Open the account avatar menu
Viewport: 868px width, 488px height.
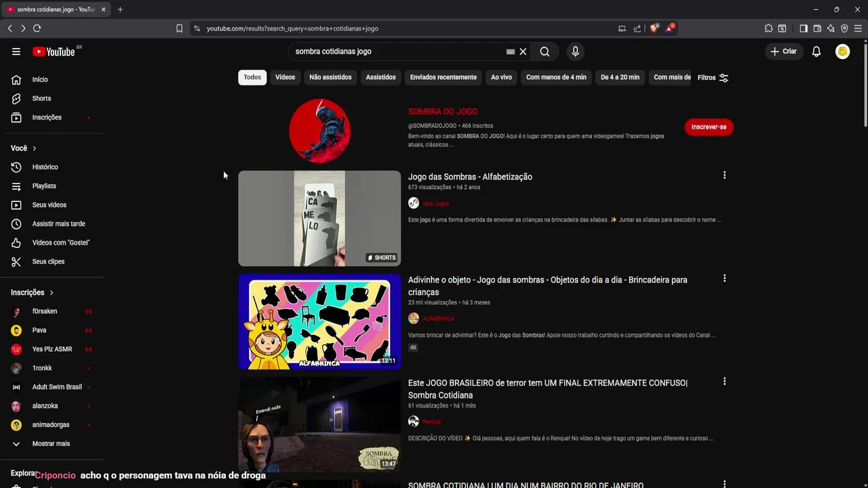(842, 52)
